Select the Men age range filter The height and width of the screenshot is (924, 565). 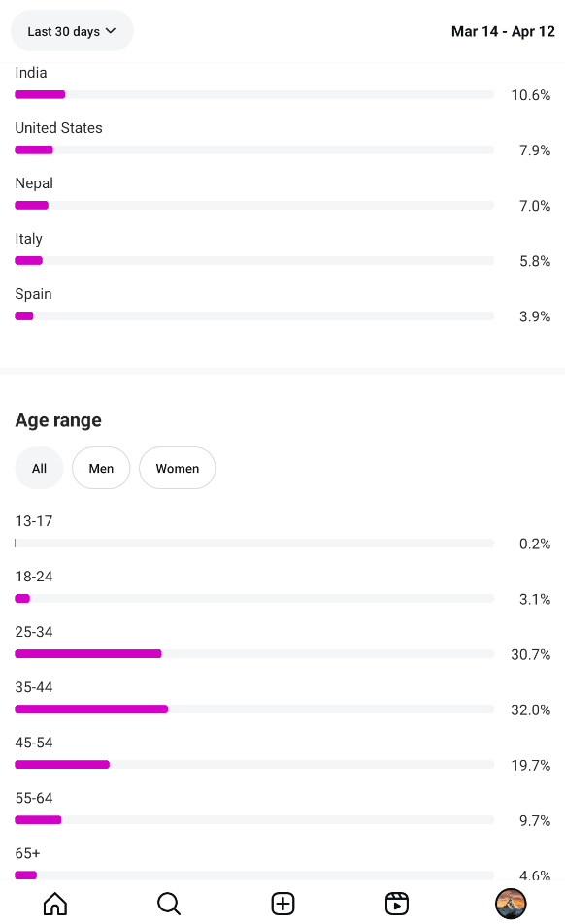click(x=101, y=468)
